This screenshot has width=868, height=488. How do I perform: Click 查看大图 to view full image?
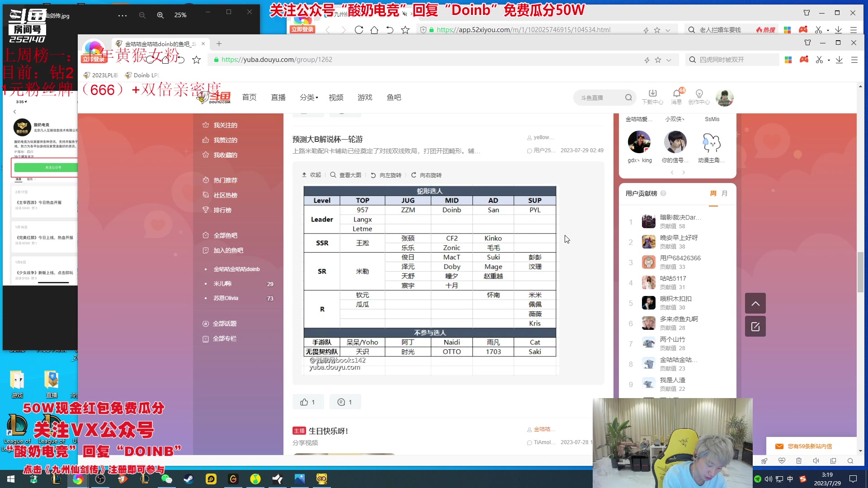pyautogui.click(x=345, y=175)
